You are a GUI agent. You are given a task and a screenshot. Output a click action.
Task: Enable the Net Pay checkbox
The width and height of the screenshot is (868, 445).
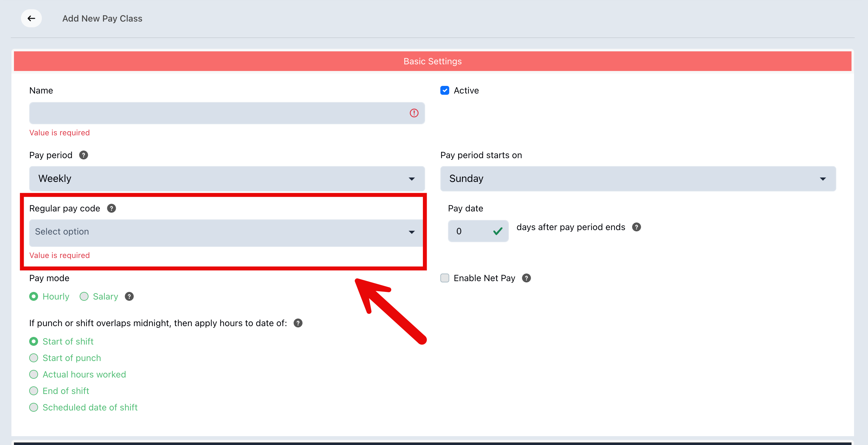[445, 278]
